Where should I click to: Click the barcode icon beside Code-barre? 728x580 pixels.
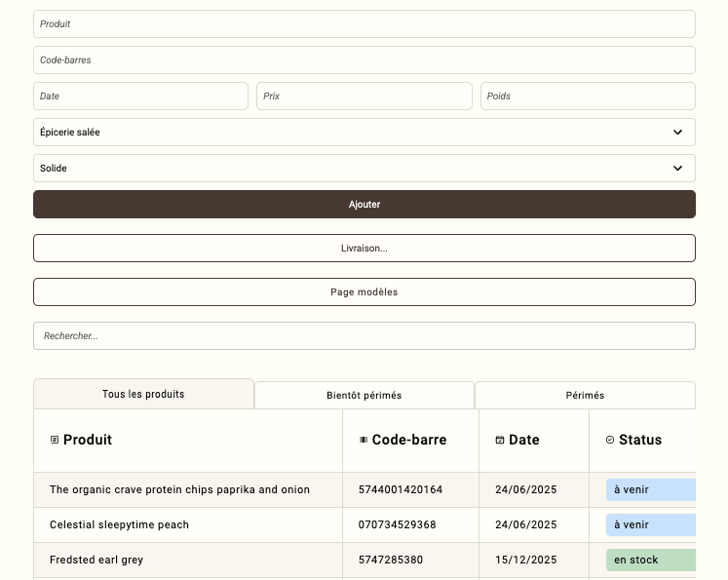tap(364, 440)
